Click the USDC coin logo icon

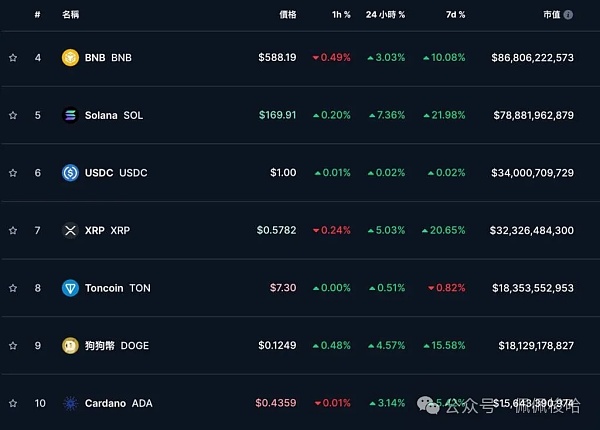[70, 172]
